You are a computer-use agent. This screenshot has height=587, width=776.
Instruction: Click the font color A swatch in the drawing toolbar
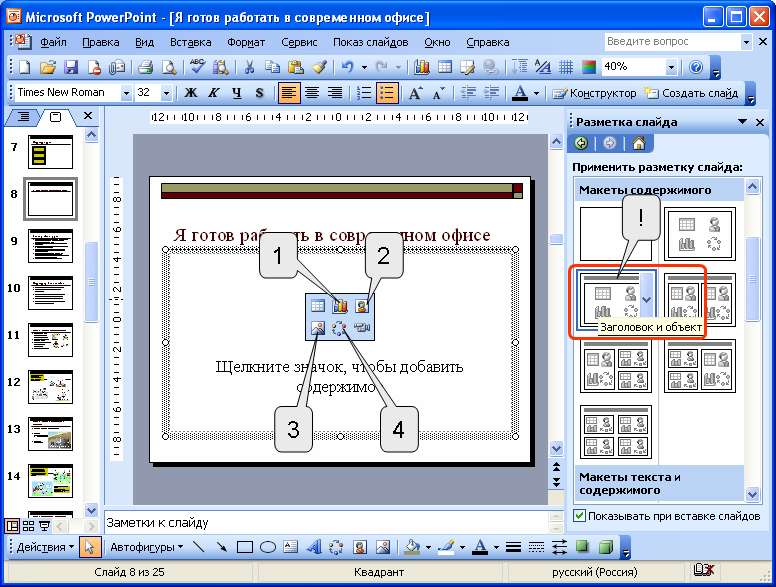[x=479, y=547]
